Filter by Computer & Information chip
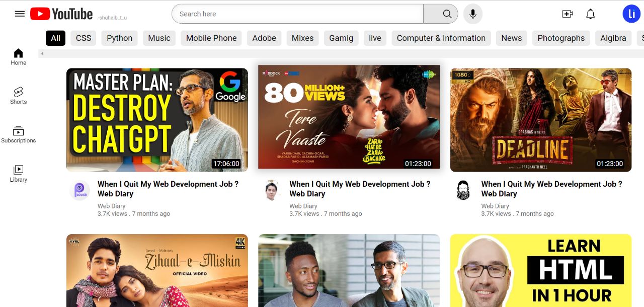 [441, 38]
